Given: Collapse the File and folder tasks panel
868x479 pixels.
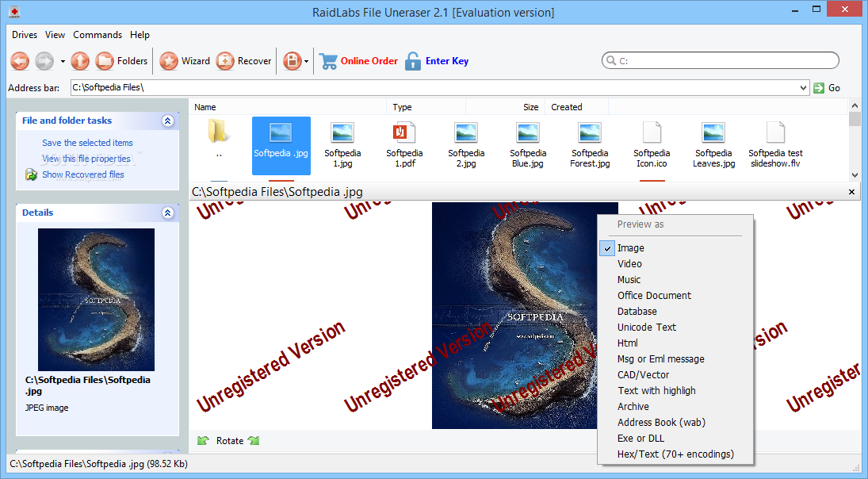Looking at the screenshot, I should click(167, 121).
